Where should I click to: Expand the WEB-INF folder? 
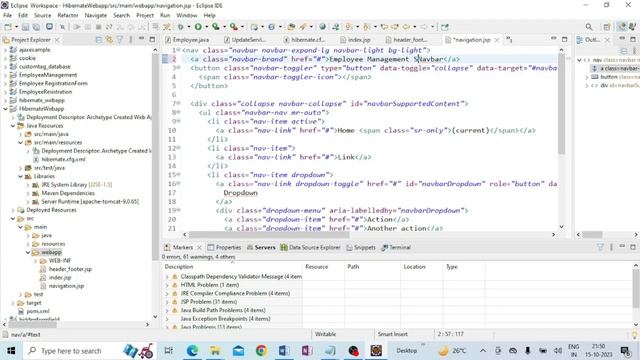pyautogui.click(x=36, y=261)
